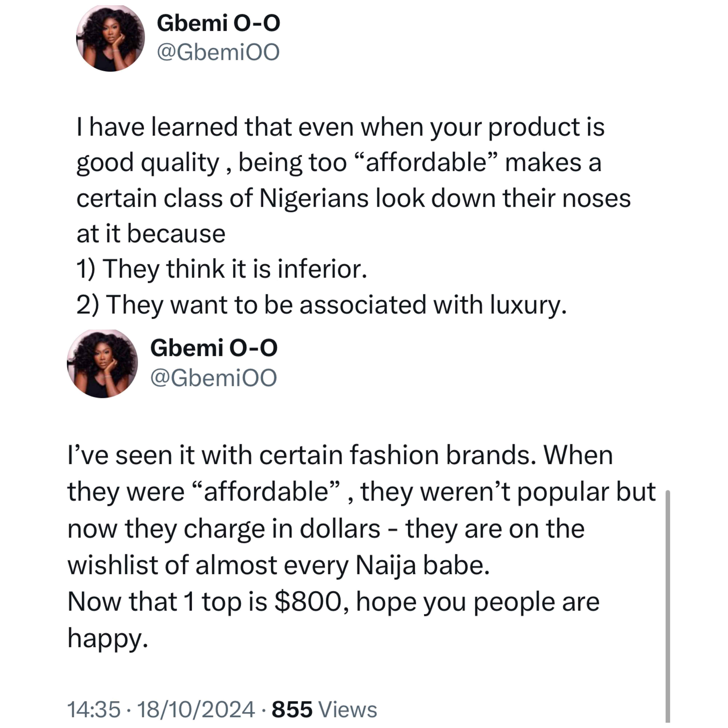
Task: Click the word "happy." ending second tweet
Action: tap(108, 639)
